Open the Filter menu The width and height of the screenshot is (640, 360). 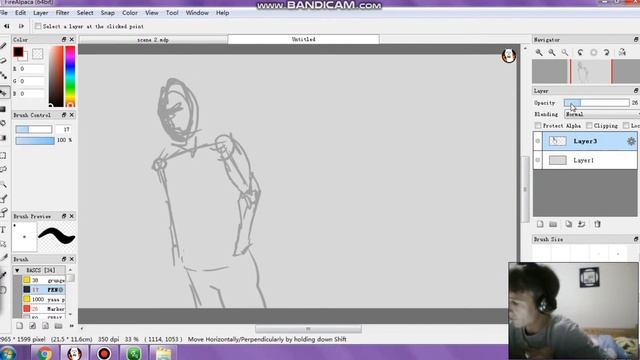click(x=62, y=13)
